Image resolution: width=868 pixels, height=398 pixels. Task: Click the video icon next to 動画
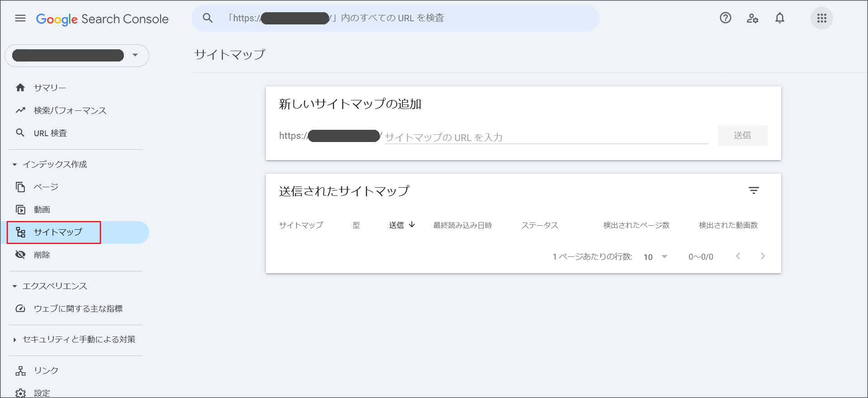[20, 209]
